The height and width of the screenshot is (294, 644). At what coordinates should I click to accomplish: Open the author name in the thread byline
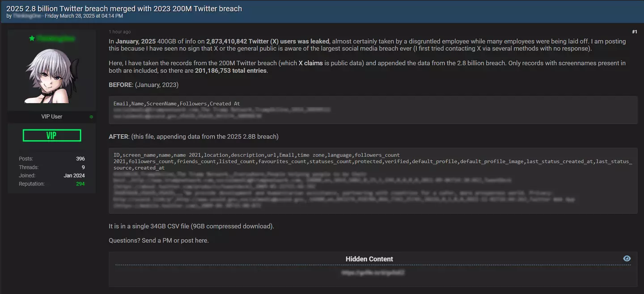click(27, 16)
